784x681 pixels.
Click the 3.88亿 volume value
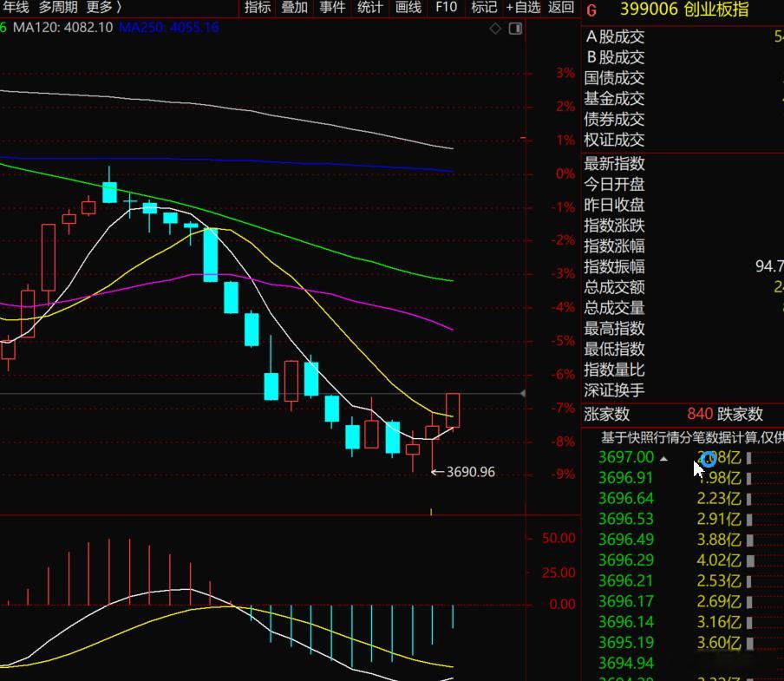(x=720, y=540)
